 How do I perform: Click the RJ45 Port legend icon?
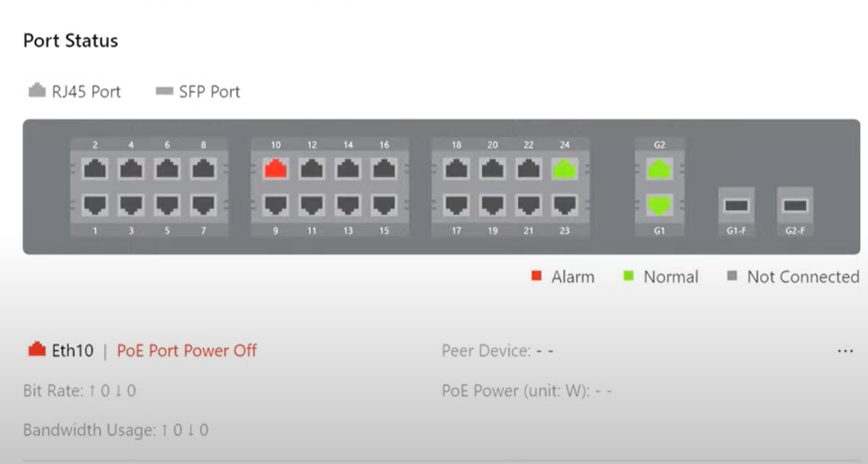pyautogui.click(x=37, y=91)
